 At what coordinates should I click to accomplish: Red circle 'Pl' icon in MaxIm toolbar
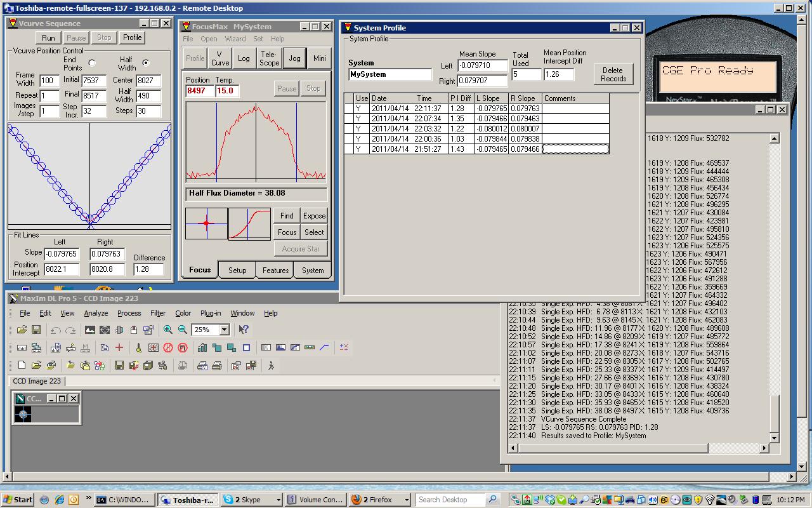click(183, 347)
